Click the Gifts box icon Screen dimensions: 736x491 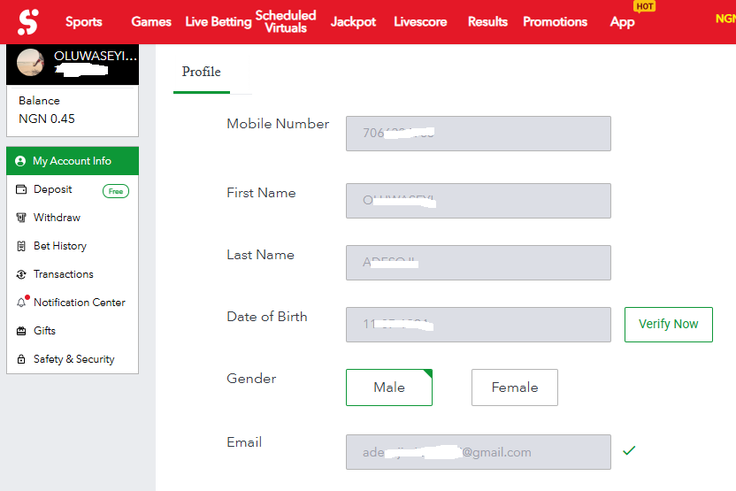click(21, 331)
